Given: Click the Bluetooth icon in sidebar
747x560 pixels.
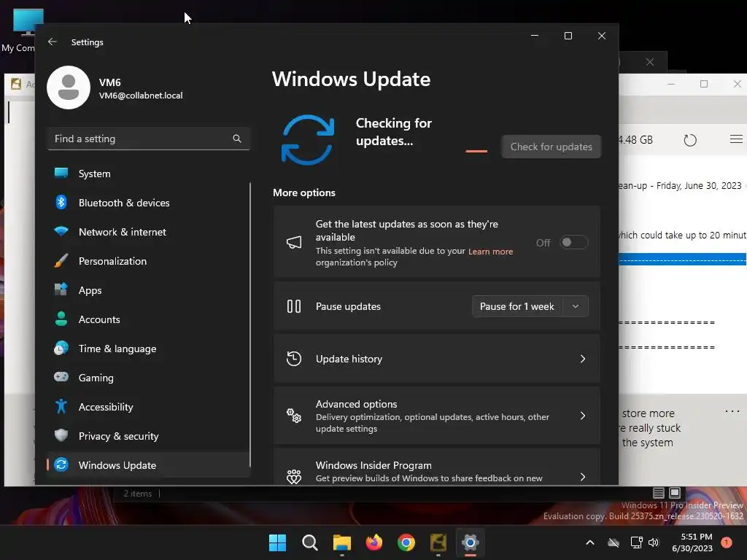Looking at the screenshot, I should (x=61, y=203).
